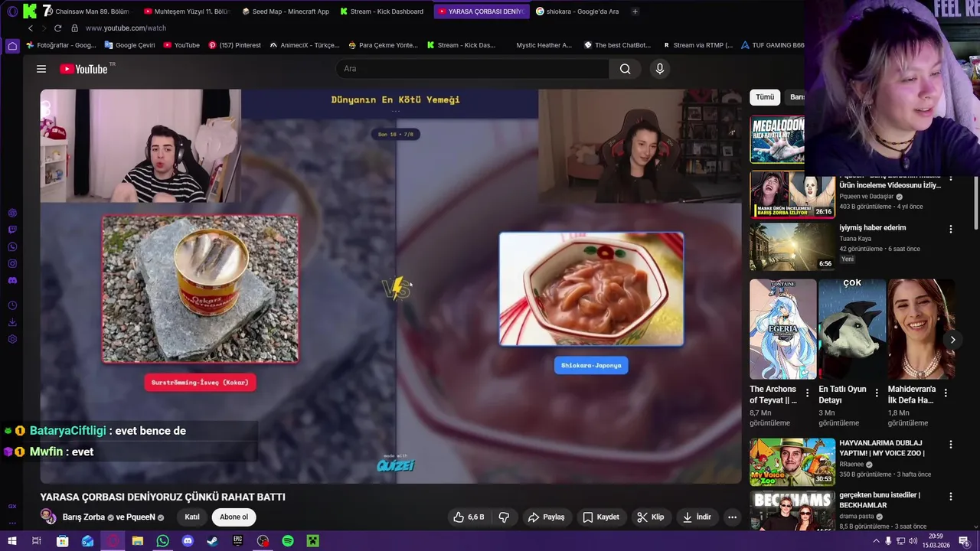Share the video via Paylaş button
980x551 pixels.
click(x=547, y=517)
